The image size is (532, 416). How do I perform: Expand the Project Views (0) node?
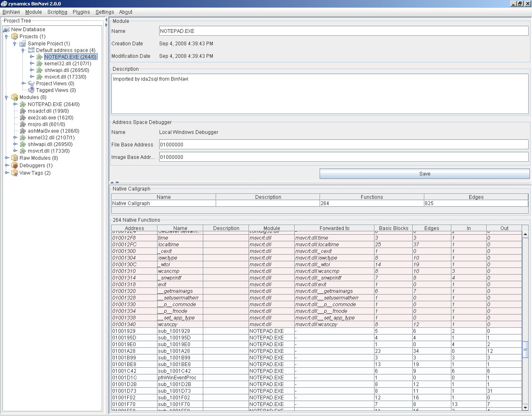[23, 83]
